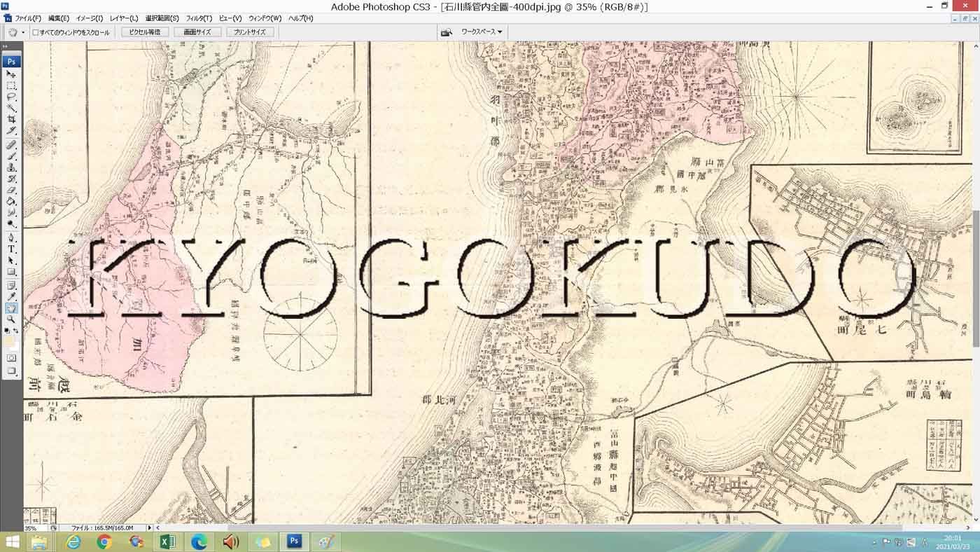
Task: Select the Pen tool
Action: (11, 238)
